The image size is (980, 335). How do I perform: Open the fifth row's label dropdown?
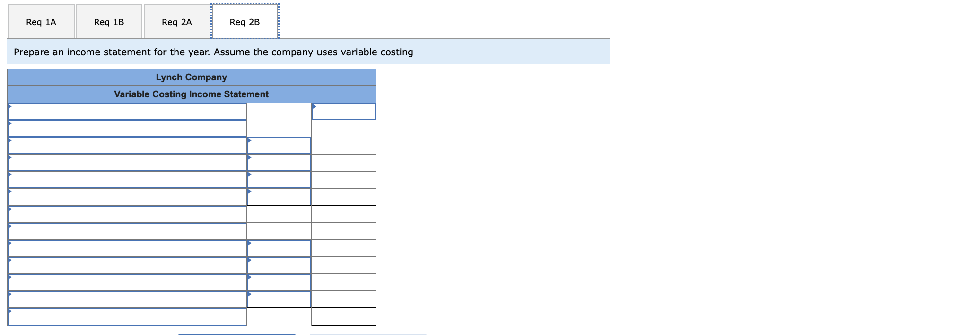coord(127,180)
